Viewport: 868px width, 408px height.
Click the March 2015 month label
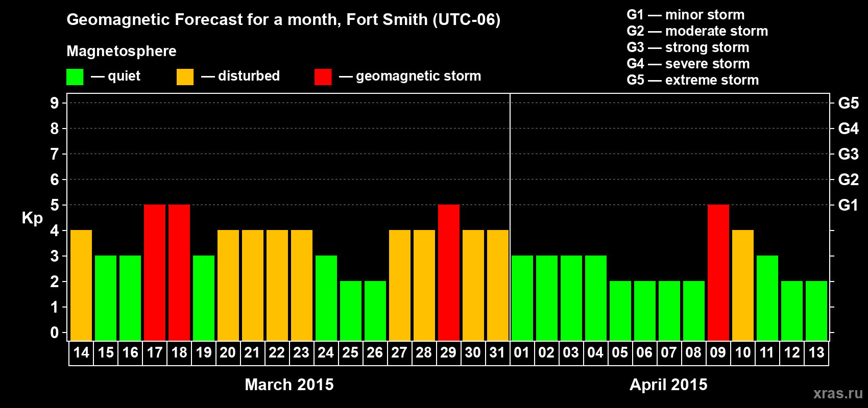(x=289, y=385)
